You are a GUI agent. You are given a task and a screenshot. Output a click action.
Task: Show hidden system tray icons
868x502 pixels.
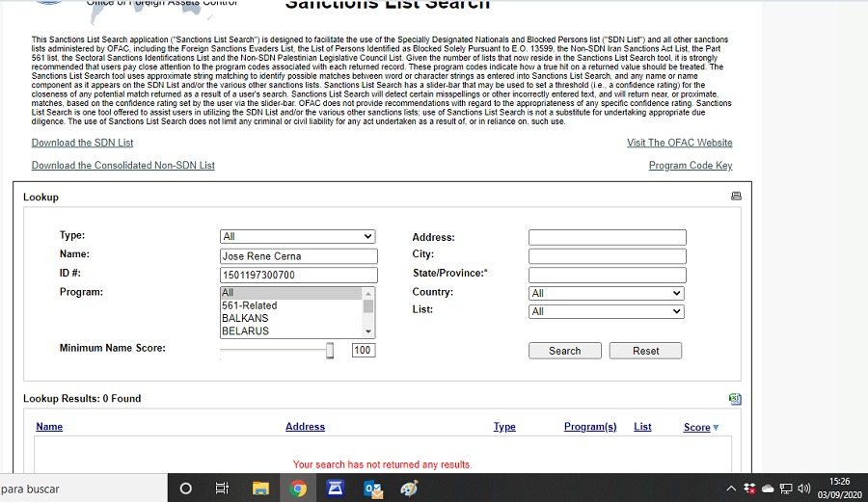pyautogui.click(x=732, y=489)
